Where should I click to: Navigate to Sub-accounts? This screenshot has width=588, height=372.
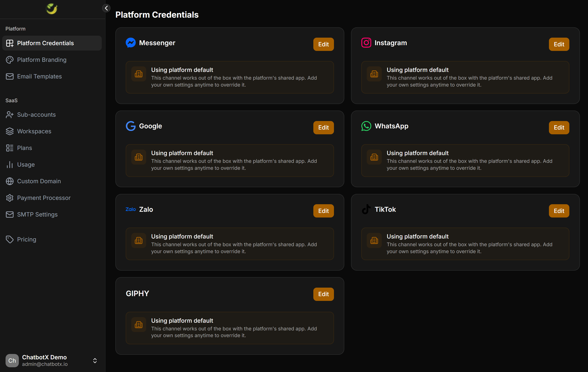[x=52, y=115]
